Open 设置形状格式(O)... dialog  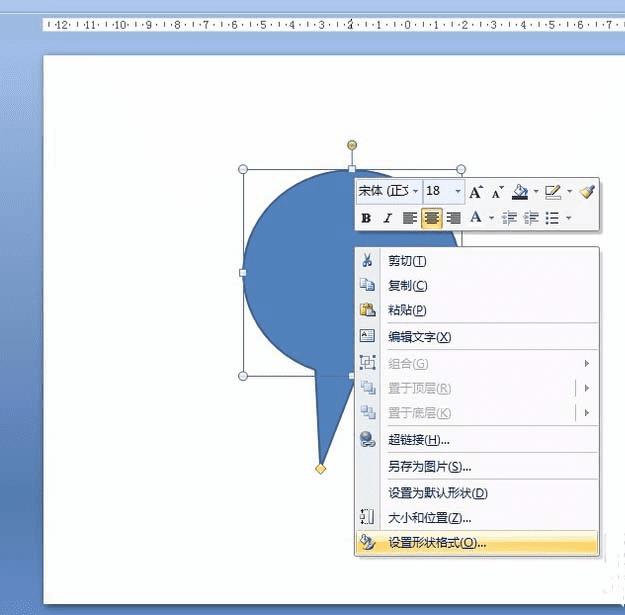pyautogui.click(x=477, y=542)
